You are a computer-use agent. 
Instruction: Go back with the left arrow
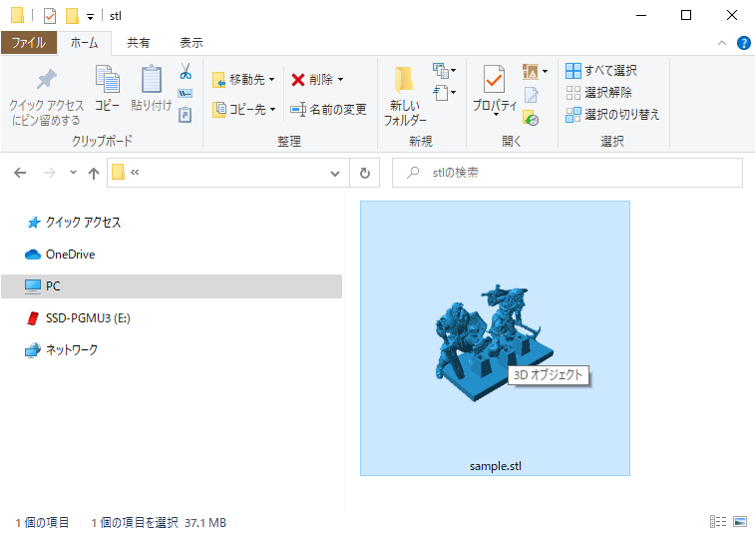tap(20, 173)
